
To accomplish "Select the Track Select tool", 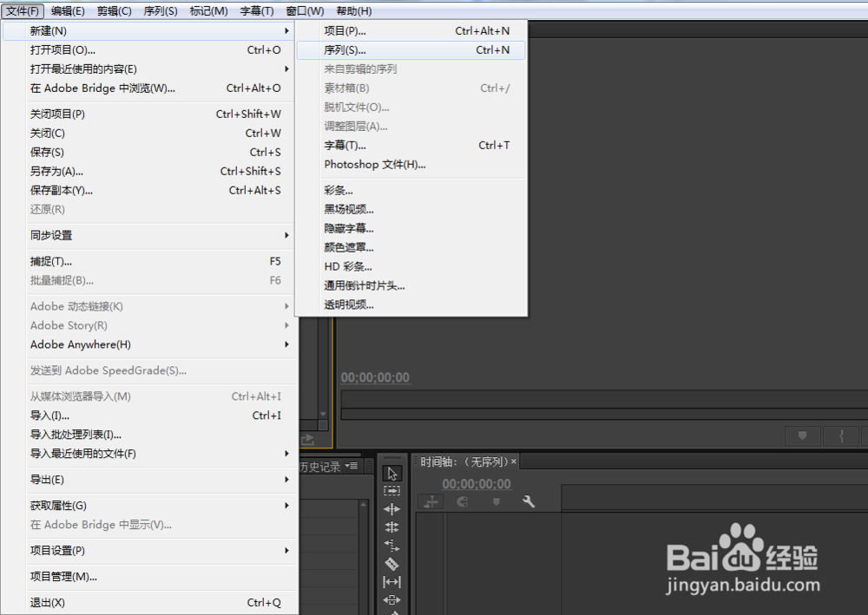I will (x=392, y=491).
